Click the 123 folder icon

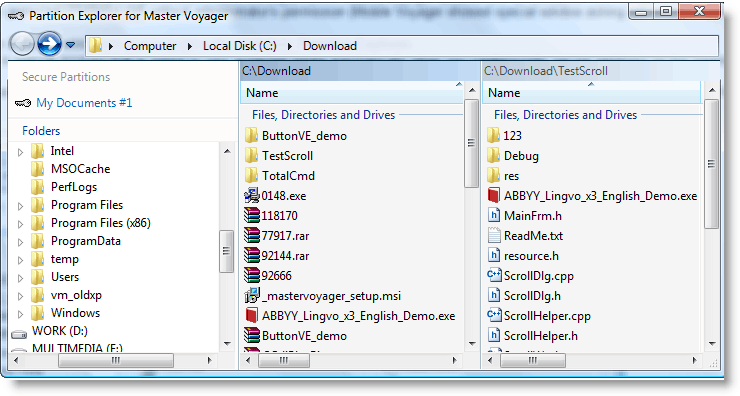pos(493,135)
